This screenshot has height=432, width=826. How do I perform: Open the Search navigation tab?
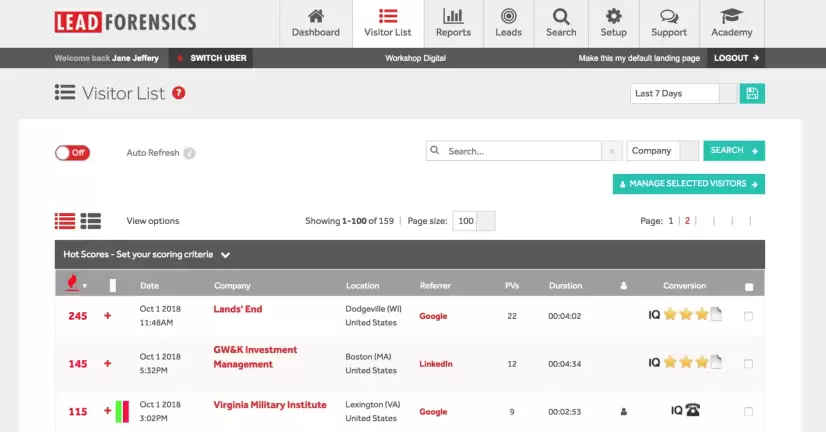(x=561, y=24)
